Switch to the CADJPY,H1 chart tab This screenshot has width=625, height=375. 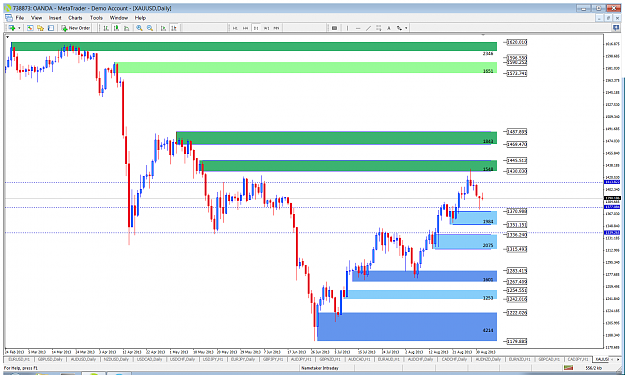578,359
